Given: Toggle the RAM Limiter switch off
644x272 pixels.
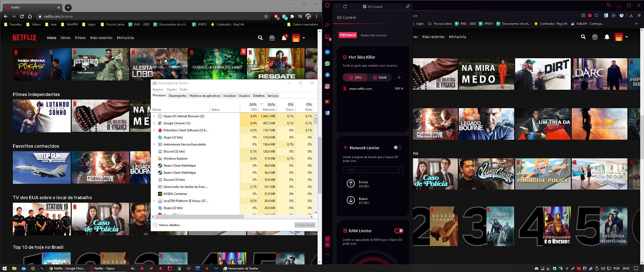Looking at the screenshot, I should [399, 231].
